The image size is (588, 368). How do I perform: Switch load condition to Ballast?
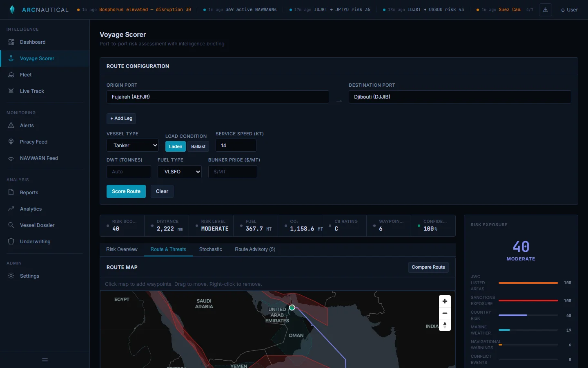click(x=198, y=146)
